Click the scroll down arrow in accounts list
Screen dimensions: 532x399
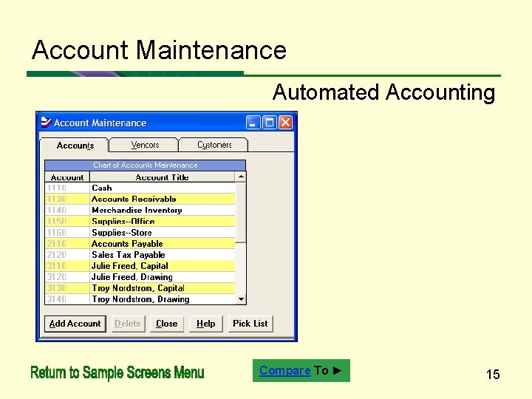coord(241,299)
